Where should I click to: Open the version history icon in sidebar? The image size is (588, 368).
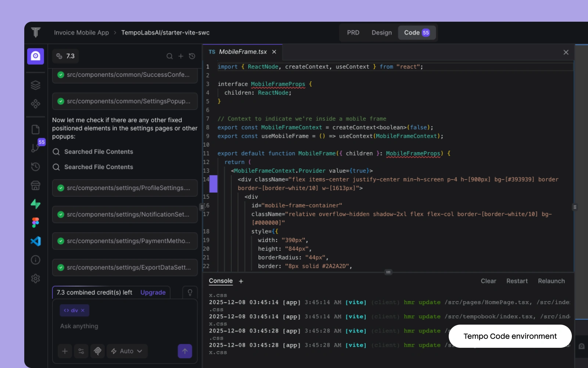36,167
